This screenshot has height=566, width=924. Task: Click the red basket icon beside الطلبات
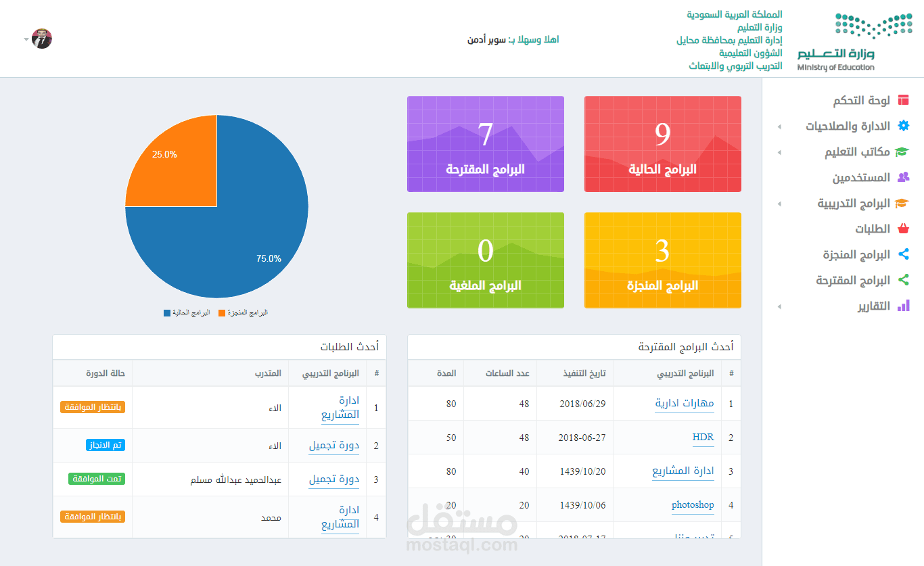904,229
